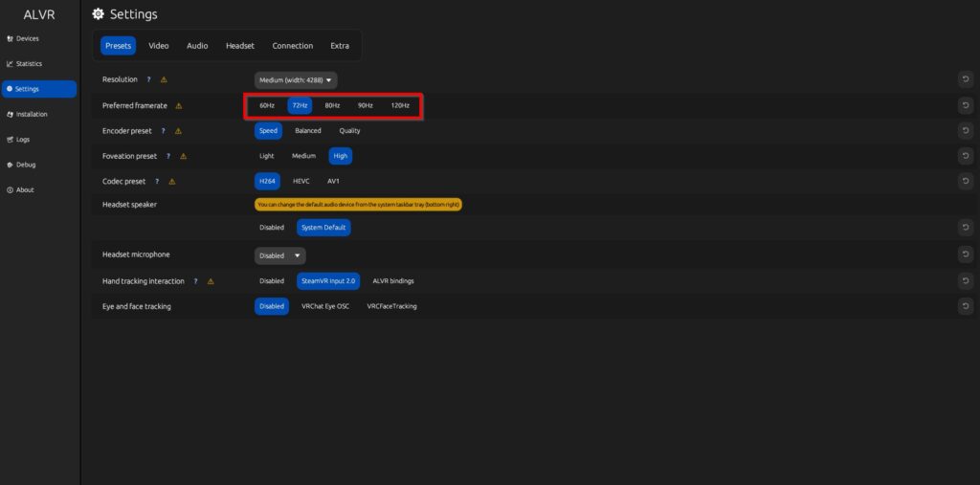The image size is (980, 485).
Task: Click the Foveation preset warning icon
Action: [183, 156]
